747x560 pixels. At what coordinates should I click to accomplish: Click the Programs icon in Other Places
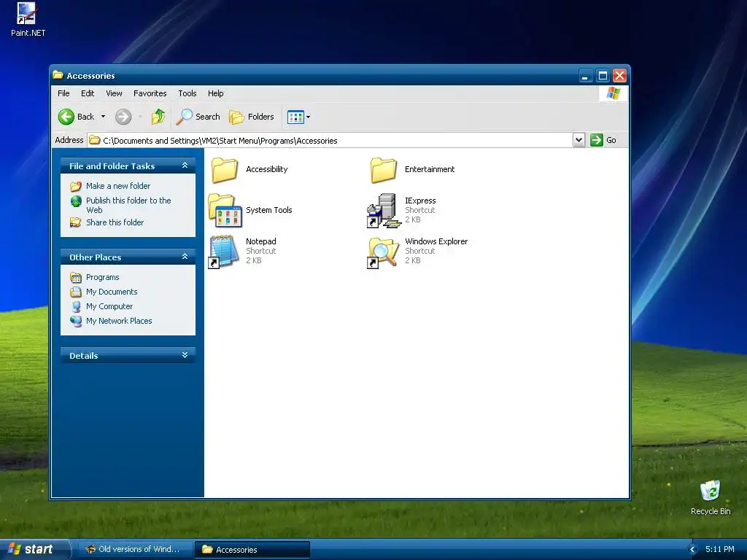(76, 277)
